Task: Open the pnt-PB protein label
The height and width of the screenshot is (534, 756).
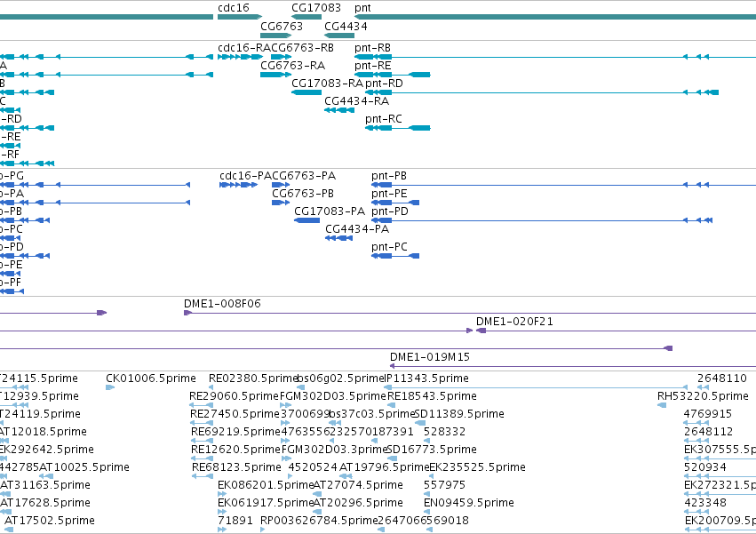Action: coord(388,176)
